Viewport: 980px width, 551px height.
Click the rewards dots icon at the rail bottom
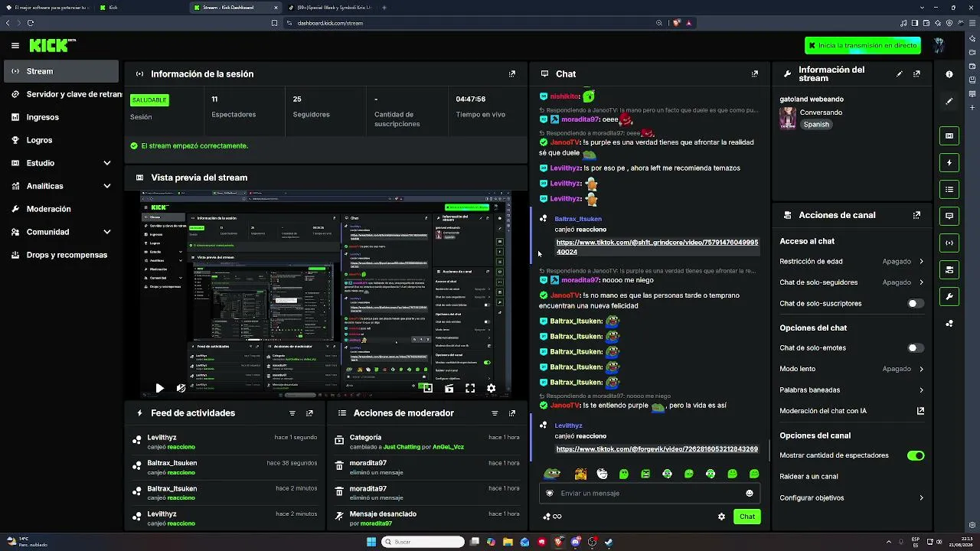[949, 324]
